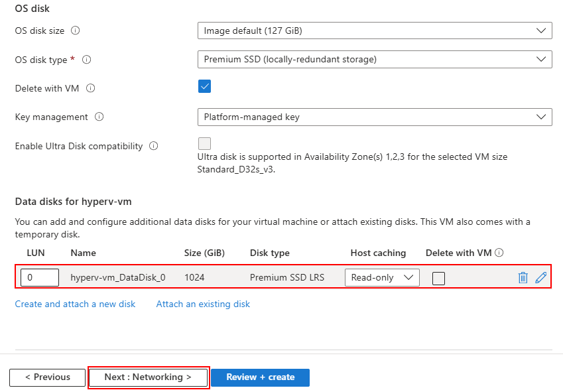Click the Disk type column header

(270, 253)
